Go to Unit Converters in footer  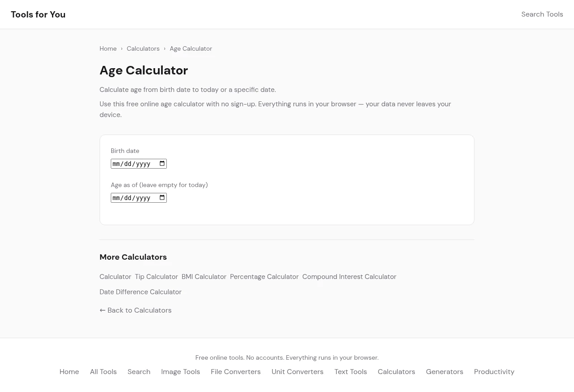click(297, 372)
